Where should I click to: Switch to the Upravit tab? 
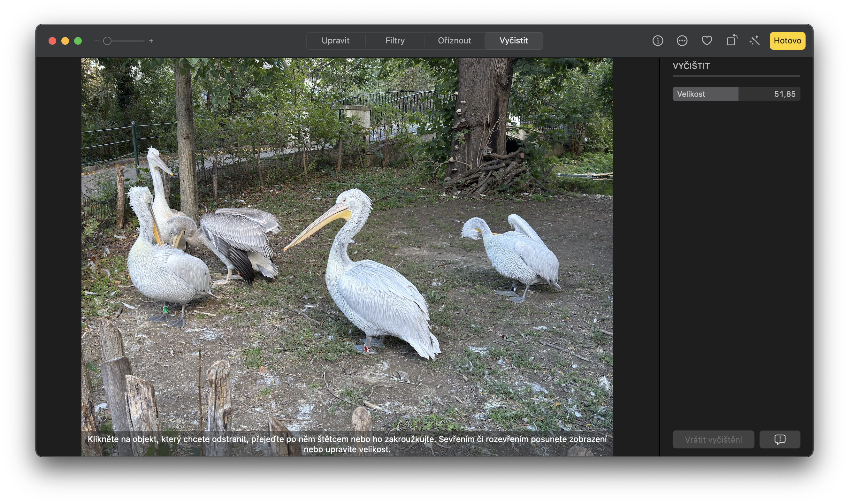click(x=336, y=41)
